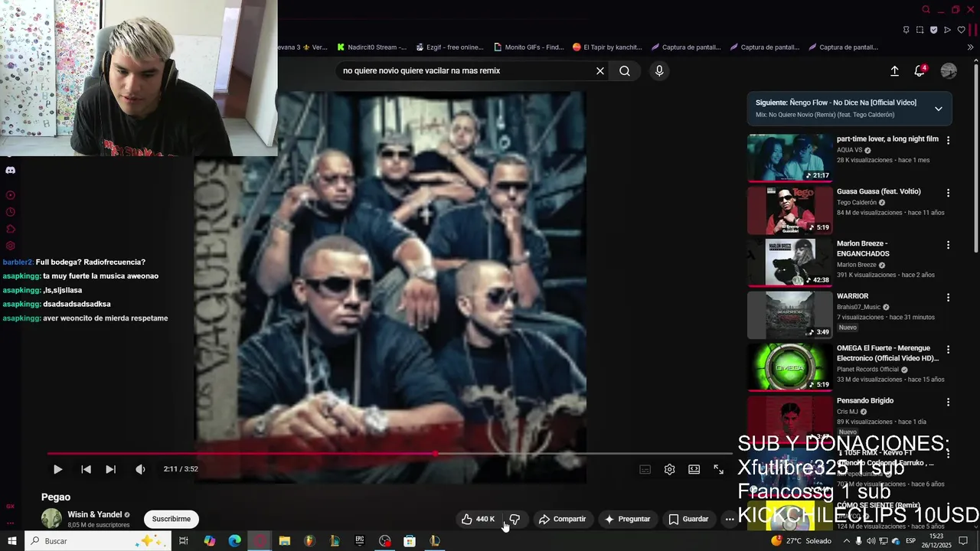Image resolution: width=980 pixels, height=551 pixels.
Task: Open Discord in the browser sidebar
Action: click(10, 170)
